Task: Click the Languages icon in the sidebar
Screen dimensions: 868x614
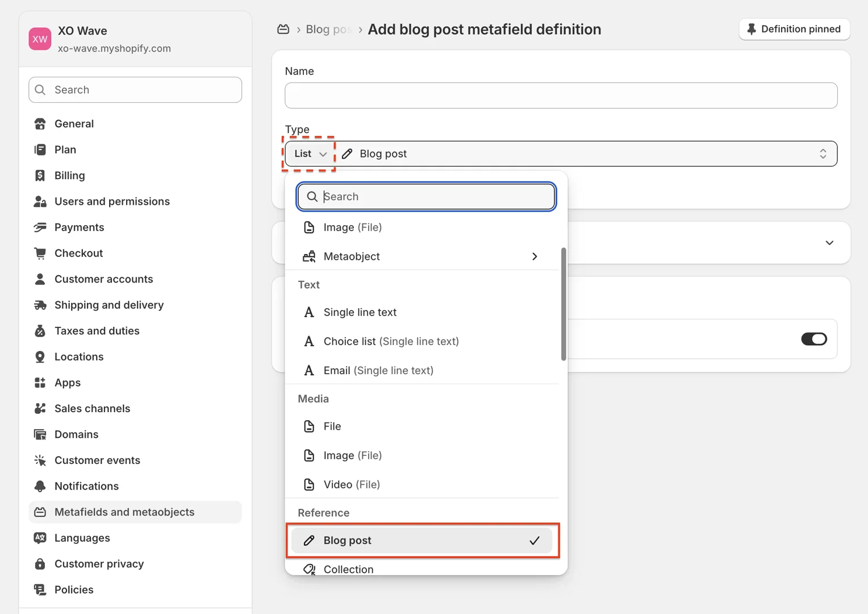Action: [40, 538]
